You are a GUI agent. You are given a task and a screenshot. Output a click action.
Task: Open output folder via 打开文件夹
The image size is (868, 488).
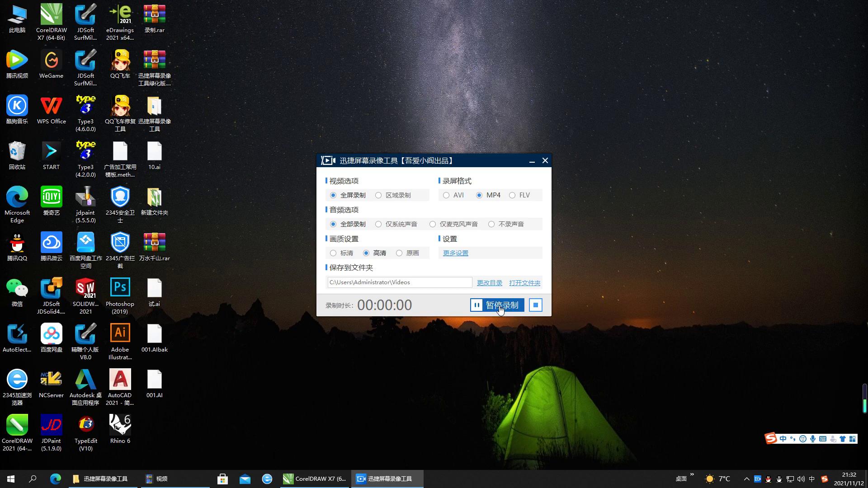[524, 283]
